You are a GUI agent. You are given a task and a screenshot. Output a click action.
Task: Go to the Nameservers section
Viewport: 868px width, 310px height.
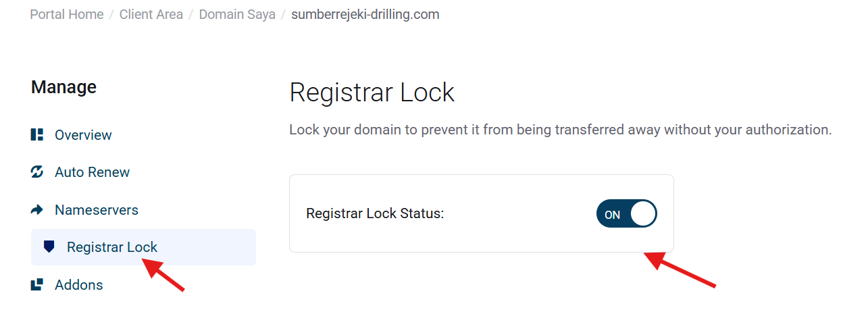[x=96, y=210]
